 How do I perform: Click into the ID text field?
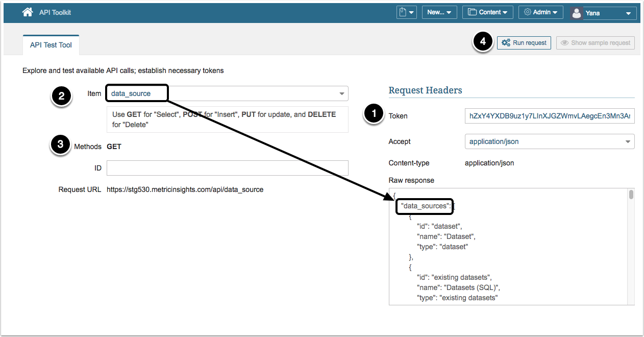tap(227, 168)
